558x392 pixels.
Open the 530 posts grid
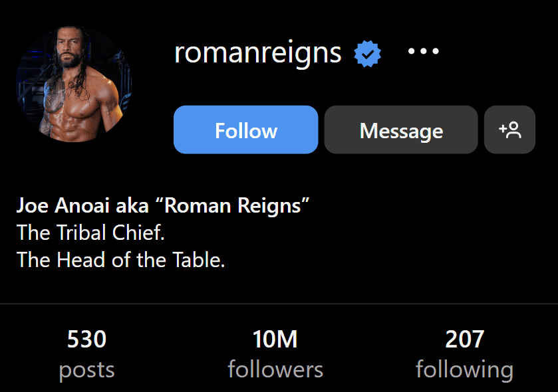[86, 352]
